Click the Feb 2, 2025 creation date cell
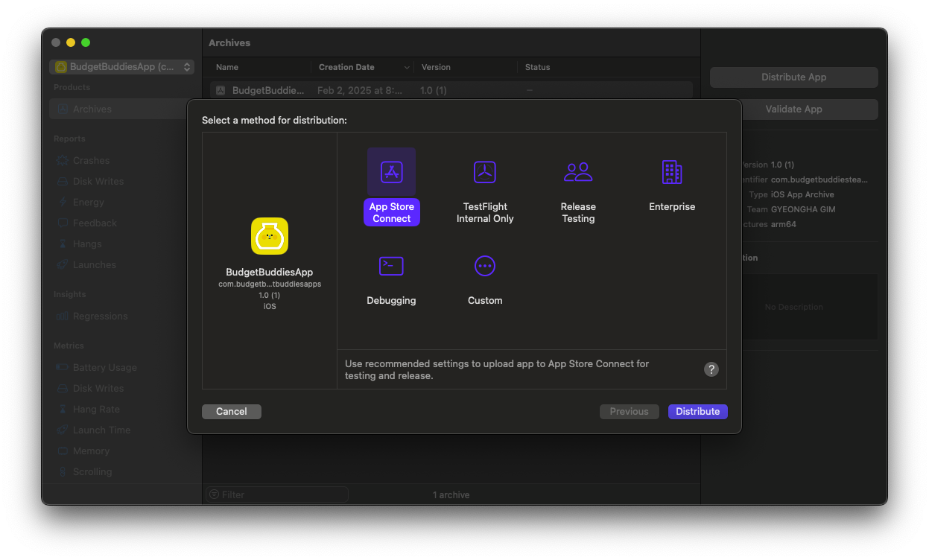Viewport: 929px width, 560px height. coord(360,90)
